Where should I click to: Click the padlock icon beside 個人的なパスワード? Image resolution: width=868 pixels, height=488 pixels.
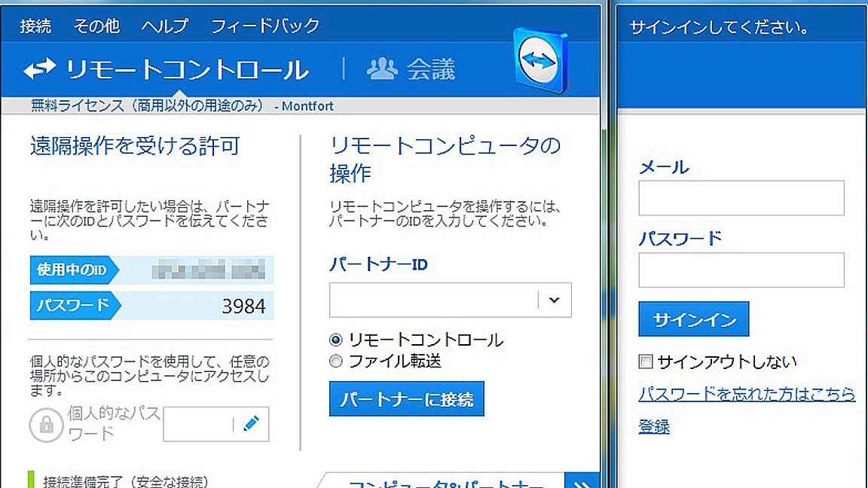(x=47, y=425)
